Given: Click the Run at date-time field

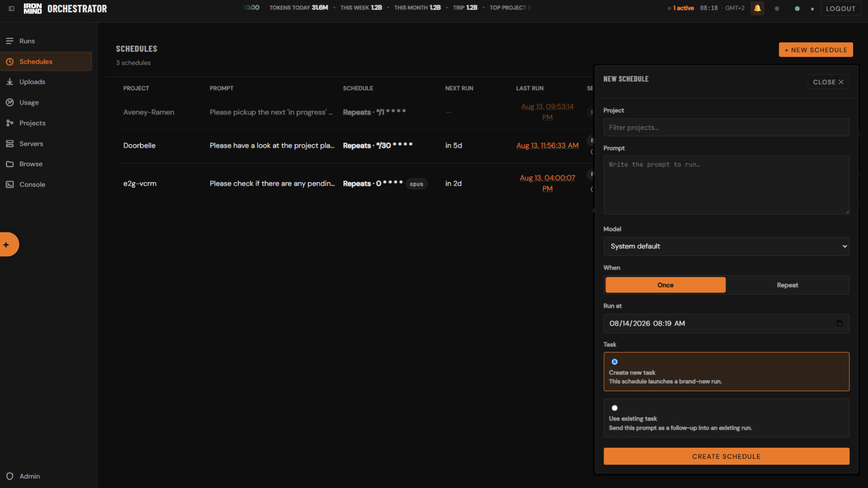Looking at the screenshot, I should (x=726, y=323).
